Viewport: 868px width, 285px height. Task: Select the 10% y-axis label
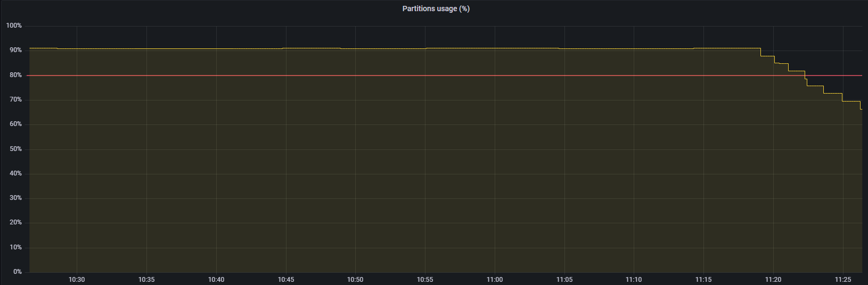(x=15, y=247)
